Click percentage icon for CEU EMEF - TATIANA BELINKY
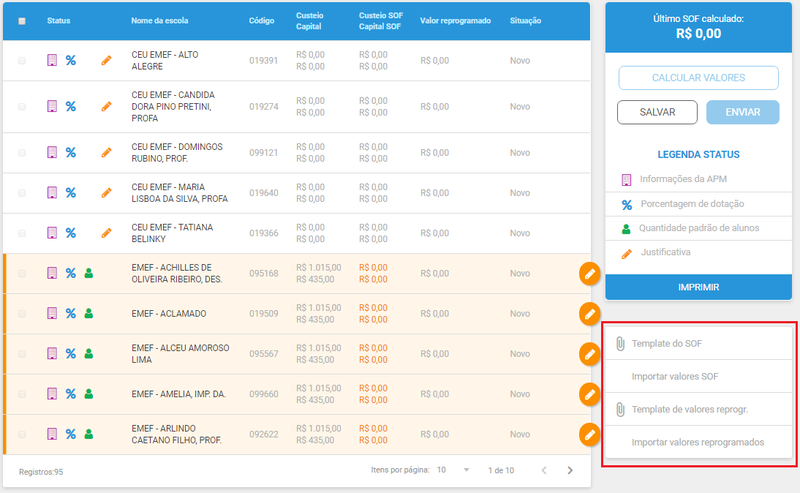This screenshot has width=800, height=493. pyautogui.click(x=70, y=233)
